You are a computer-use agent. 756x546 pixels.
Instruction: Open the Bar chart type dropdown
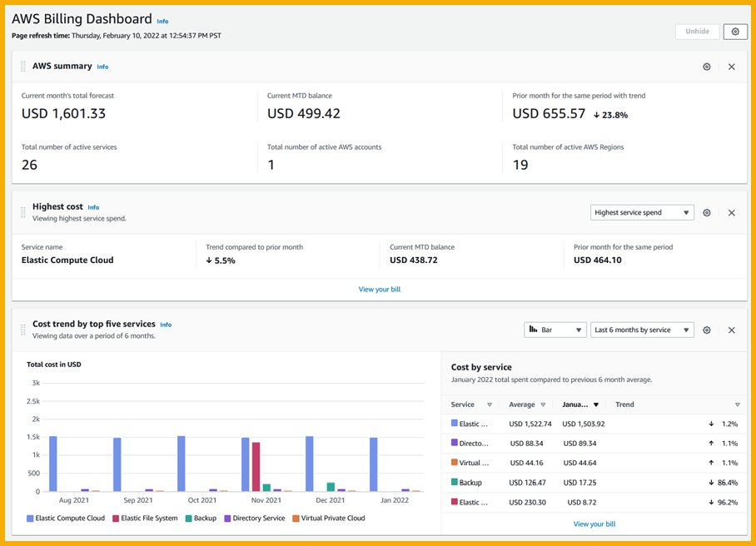click(555, 330)
